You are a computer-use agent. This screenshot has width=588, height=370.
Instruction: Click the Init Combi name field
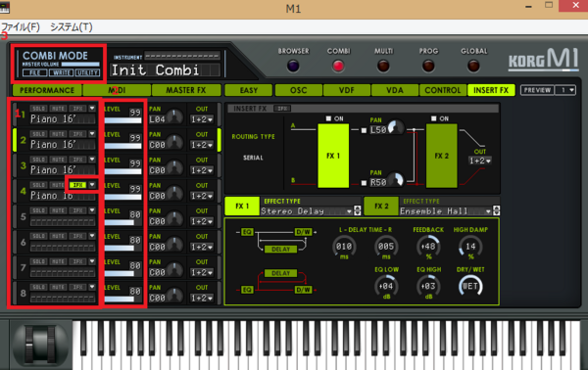tap(166, 70)
